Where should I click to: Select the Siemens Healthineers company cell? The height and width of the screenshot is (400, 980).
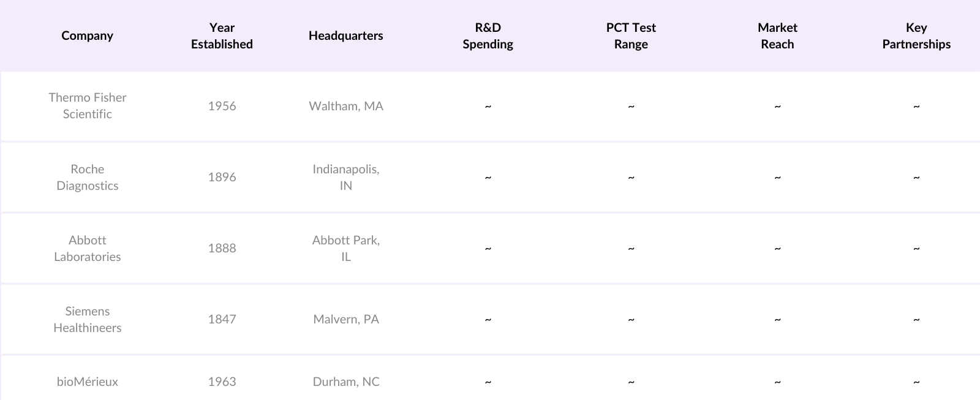pyautogui.click(x=87, y=319)
